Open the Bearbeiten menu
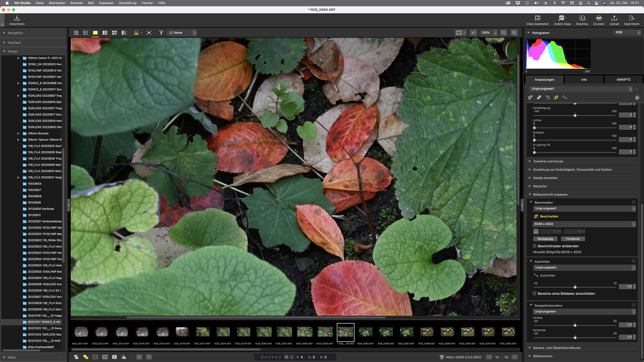This screenshot has height=362, width=644. (x=57, y=3)
